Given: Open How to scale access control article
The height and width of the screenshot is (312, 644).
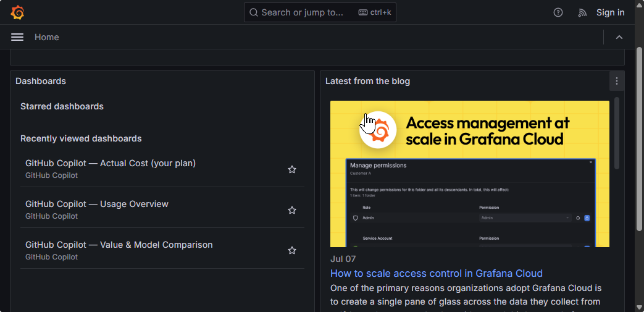Looking at the screenshot, I should click(437, 273).
